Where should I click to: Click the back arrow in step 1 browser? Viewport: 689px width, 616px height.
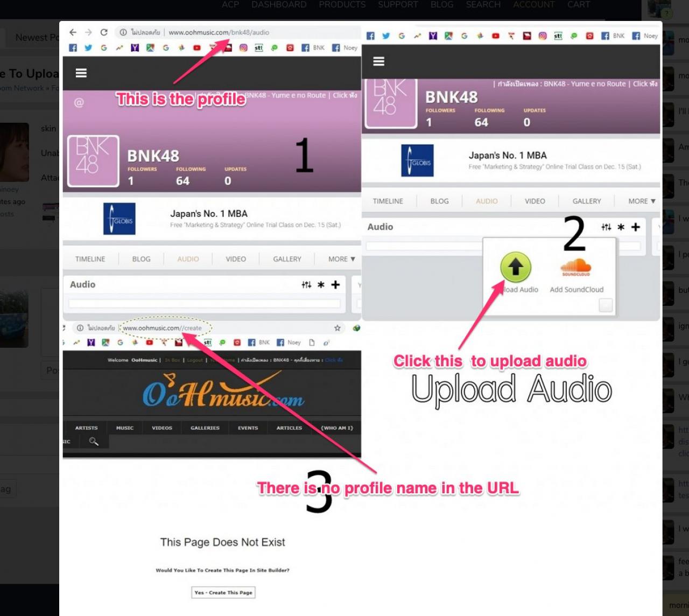coord(73,32)
